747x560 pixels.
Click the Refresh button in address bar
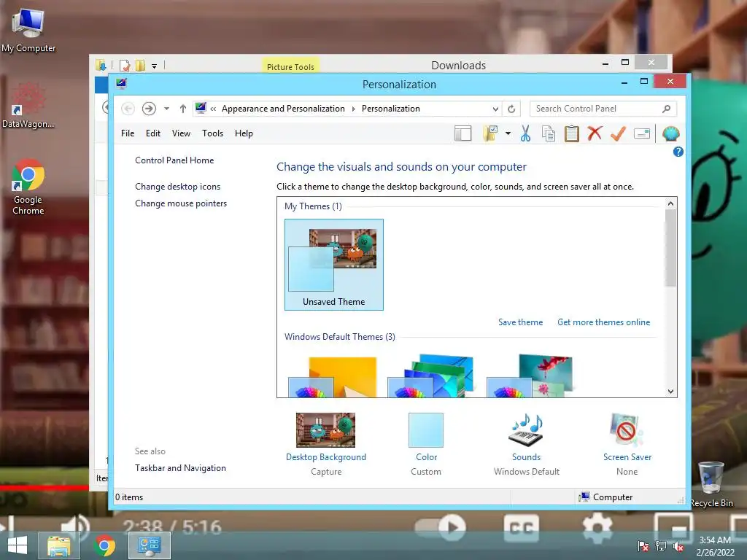511,109
